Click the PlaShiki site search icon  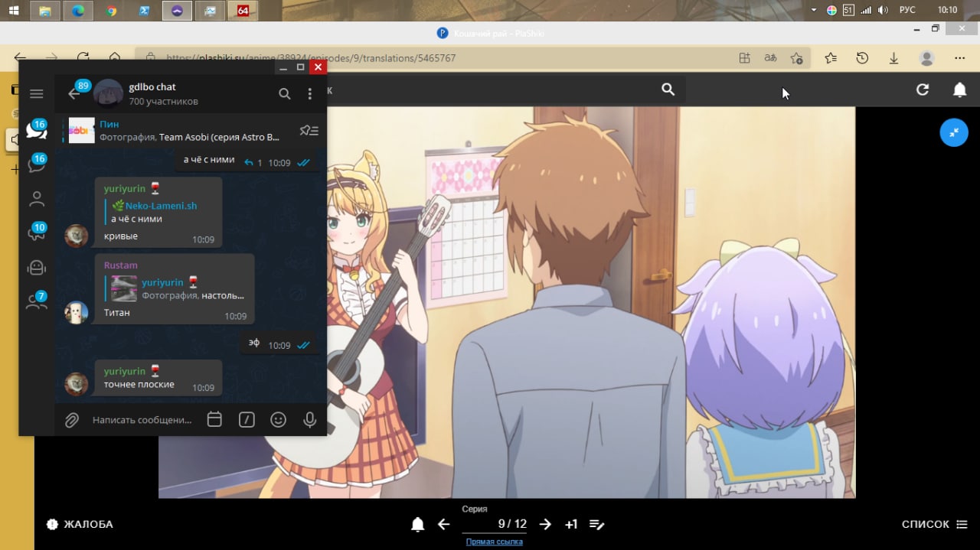[x=668, y=89]
